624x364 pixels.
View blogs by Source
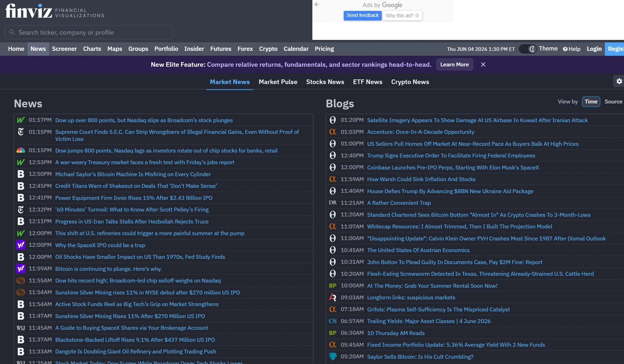coord(613,102)
